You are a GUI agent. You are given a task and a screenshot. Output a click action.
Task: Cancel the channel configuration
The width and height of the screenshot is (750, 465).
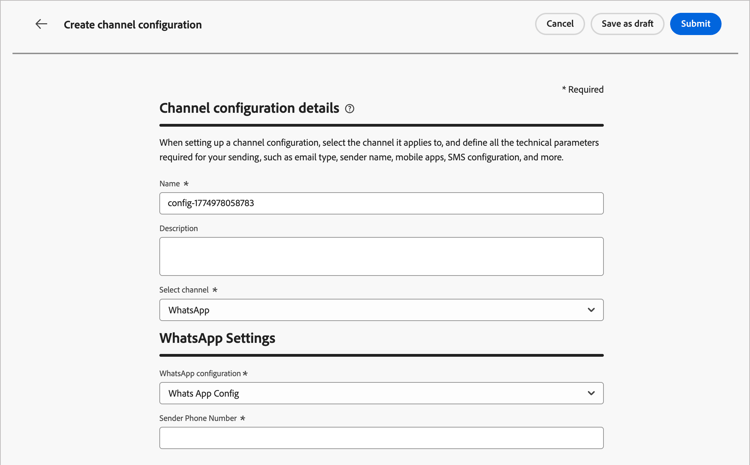[x=560, y=24]
